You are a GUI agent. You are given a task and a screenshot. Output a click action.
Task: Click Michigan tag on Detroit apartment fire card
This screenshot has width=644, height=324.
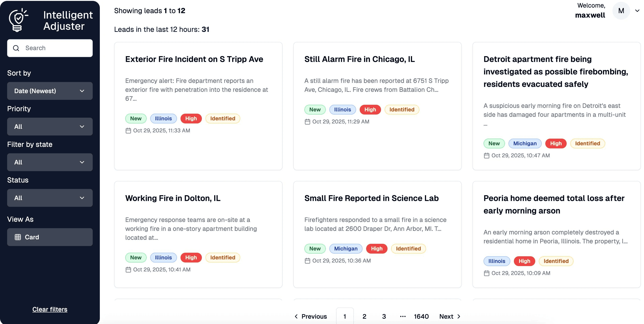[525, 144]
